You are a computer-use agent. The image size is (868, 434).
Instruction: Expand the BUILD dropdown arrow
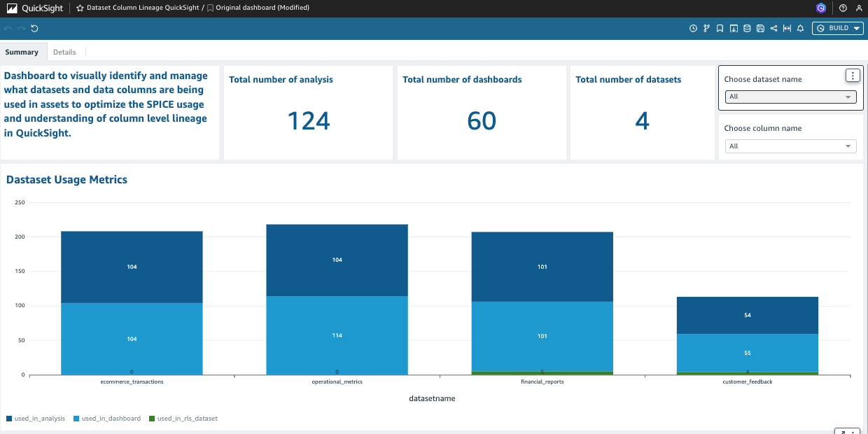tap(857, 28)
